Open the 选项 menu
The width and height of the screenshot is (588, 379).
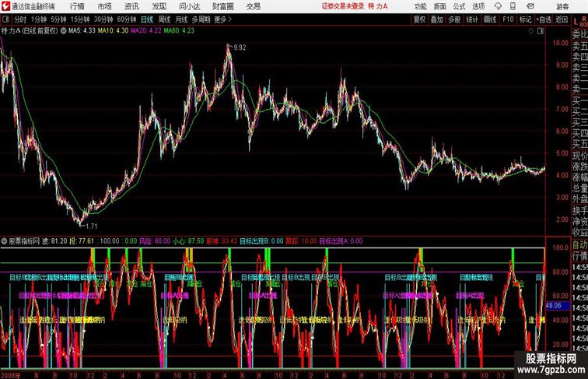tap(478, 6)
